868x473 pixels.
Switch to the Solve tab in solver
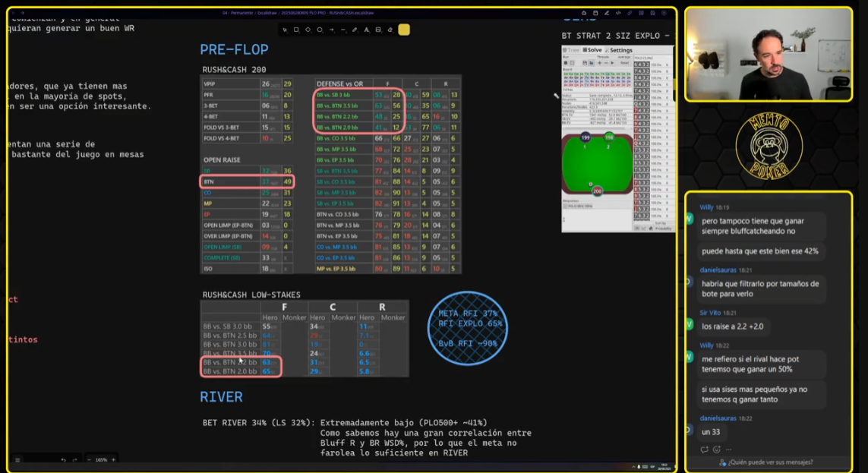[593, 50]
